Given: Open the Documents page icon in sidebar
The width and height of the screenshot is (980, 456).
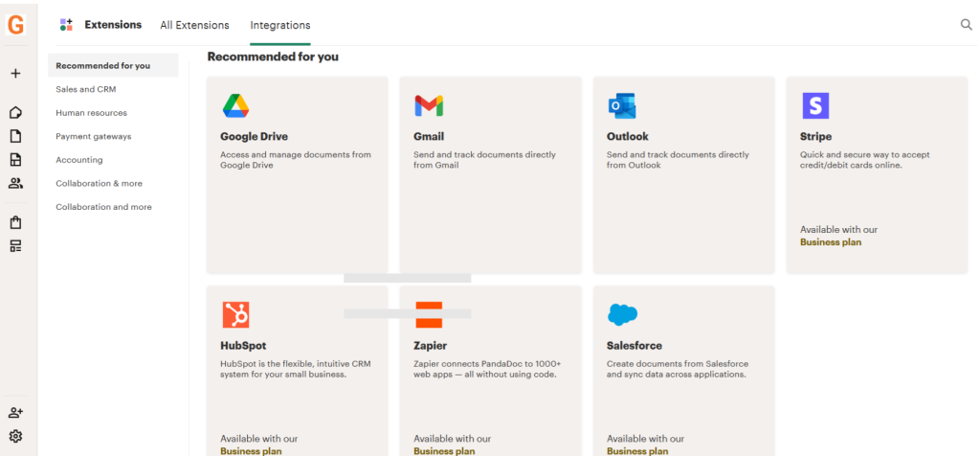Looking at the screenshot, I should tap(15, 136).
